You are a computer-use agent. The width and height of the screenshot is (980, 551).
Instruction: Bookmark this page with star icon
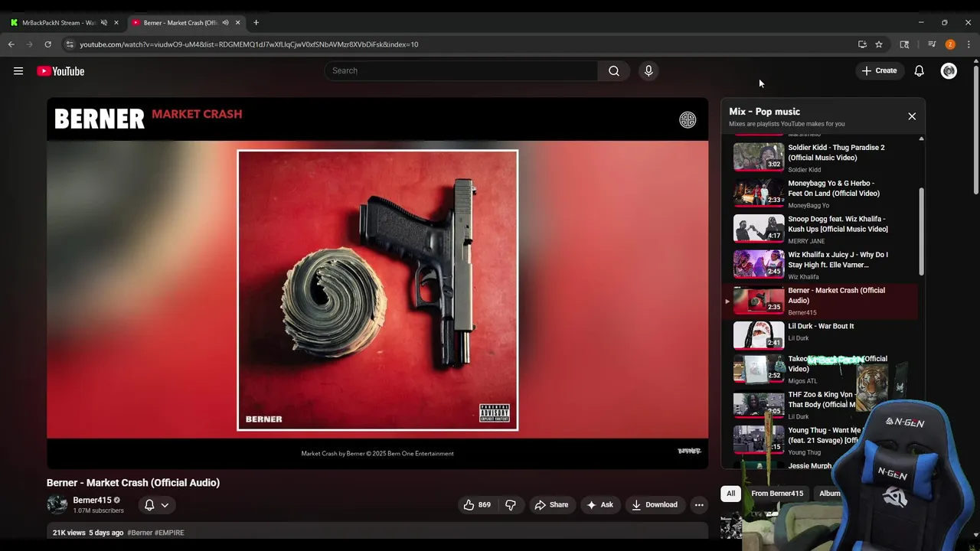pos(879,44)
